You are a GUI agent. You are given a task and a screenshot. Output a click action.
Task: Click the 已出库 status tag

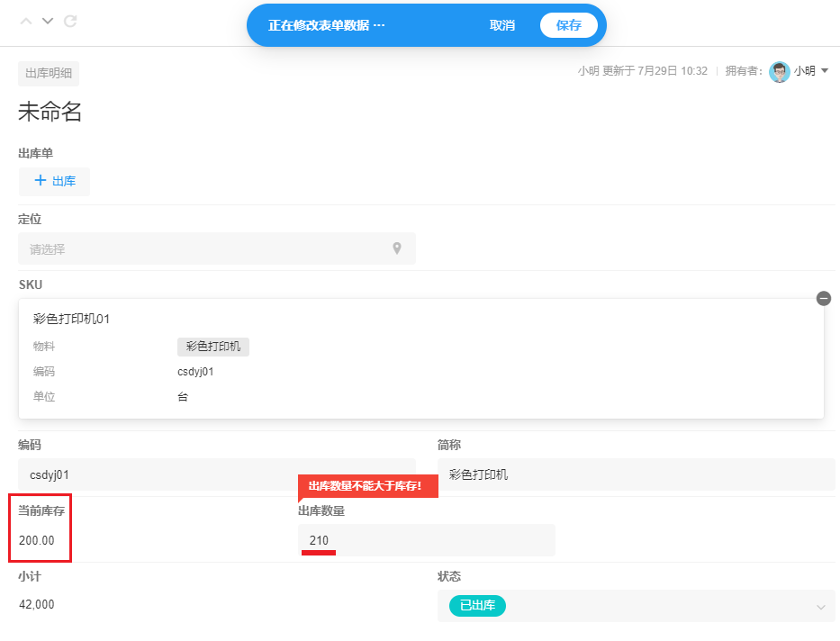tap(477, 606)
